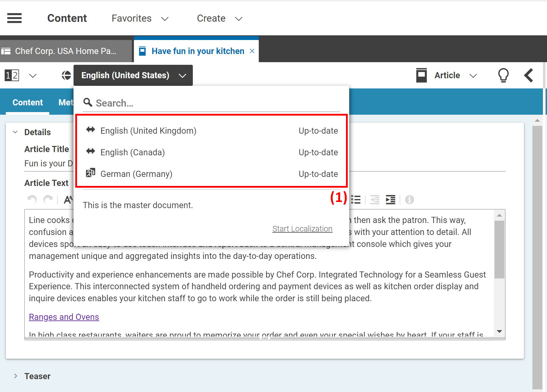Switch to Chef Corp. USA Home Page tab
547x392 pixels.
point(66,51)
